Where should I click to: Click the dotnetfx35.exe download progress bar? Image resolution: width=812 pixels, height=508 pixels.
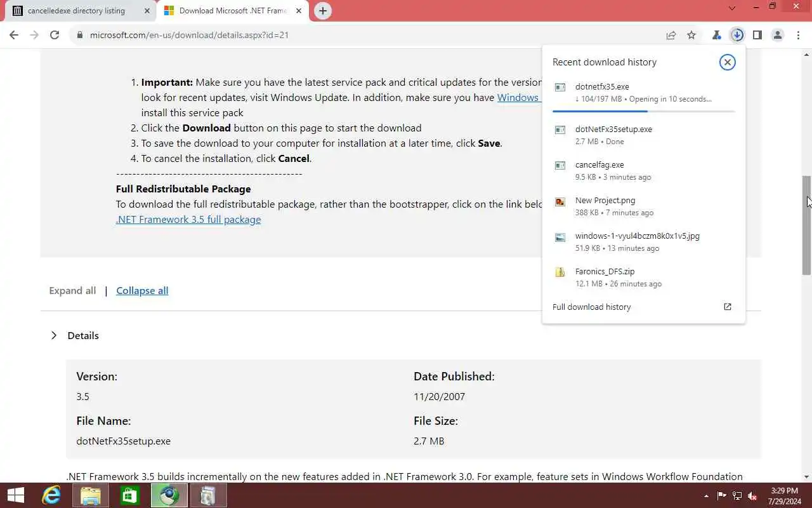point(643,111)
